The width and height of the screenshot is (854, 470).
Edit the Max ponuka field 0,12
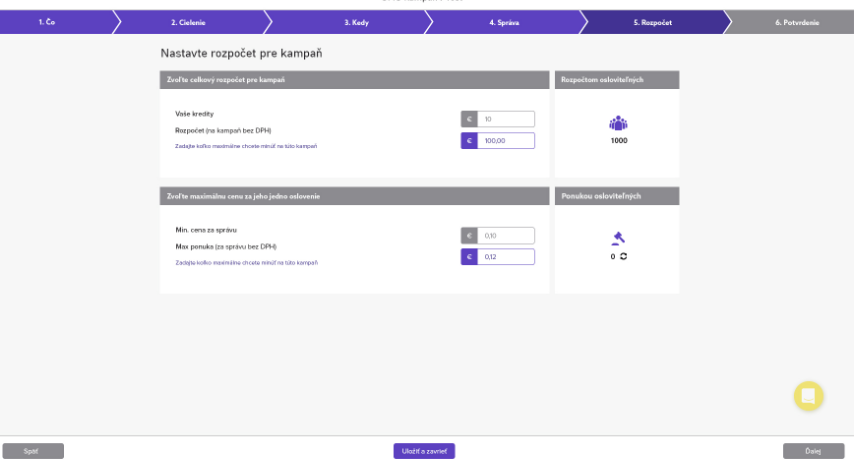pyautogui.click(x=506, y=257)
